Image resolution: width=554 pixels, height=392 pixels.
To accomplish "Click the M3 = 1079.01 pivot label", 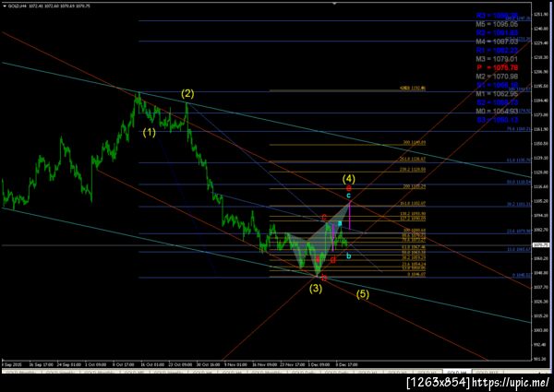I will 497,59.
